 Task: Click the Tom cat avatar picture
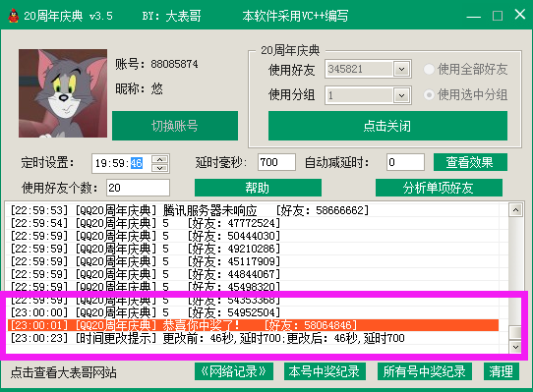tap(63, 93)
